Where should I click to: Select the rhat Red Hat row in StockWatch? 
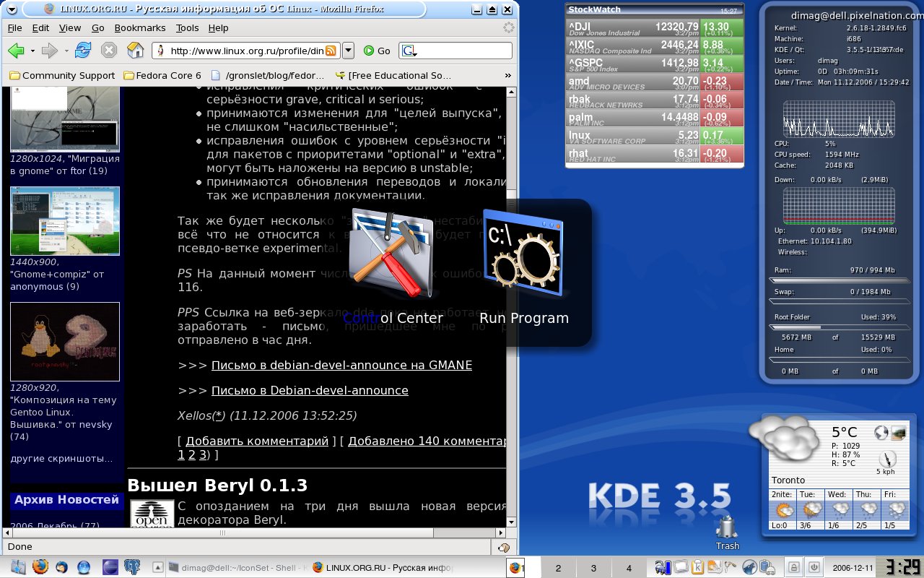655,154
